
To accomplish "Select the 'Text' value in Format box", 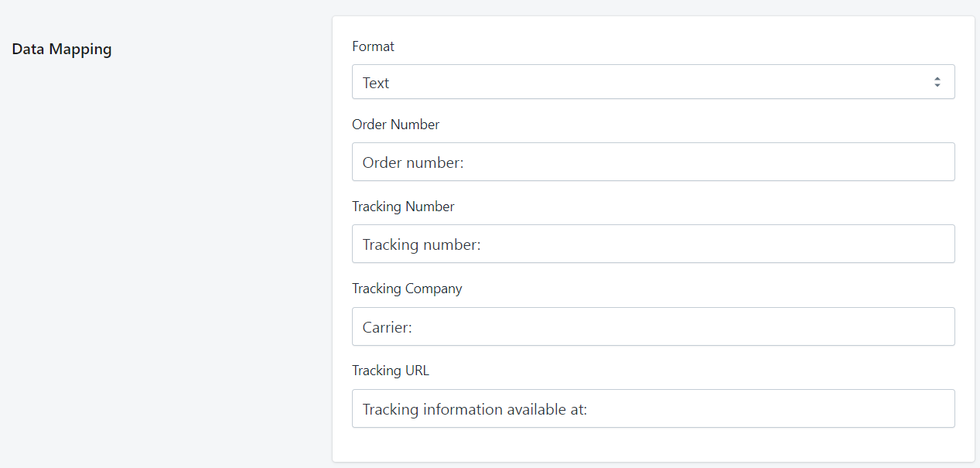I will coord(376,83).
